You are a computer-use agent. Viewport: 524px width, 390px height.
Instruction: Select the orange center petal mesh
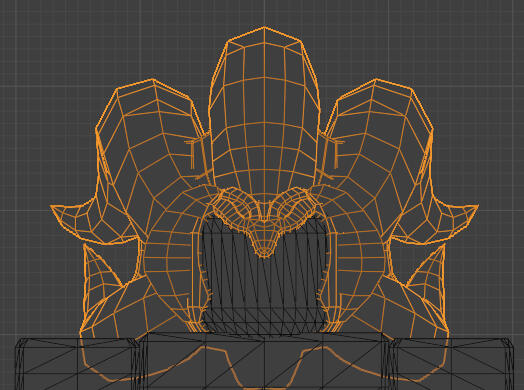264,110
